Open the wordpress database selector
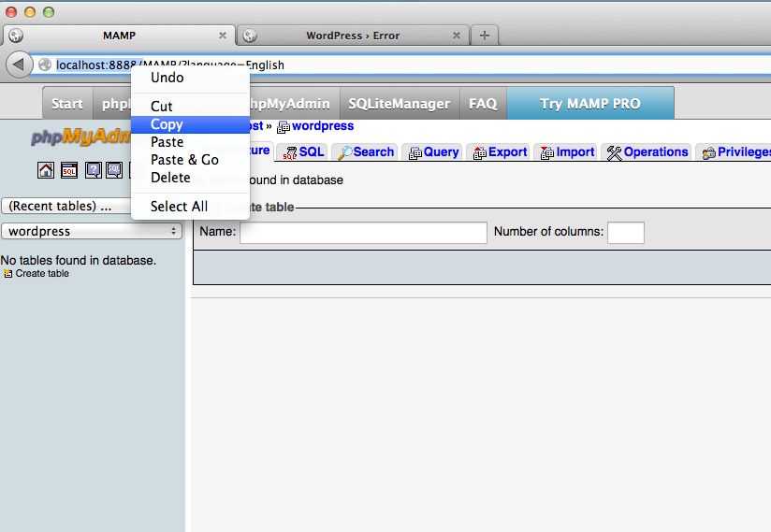This screenshot has width=771, height=532. (x=92, y=231)
